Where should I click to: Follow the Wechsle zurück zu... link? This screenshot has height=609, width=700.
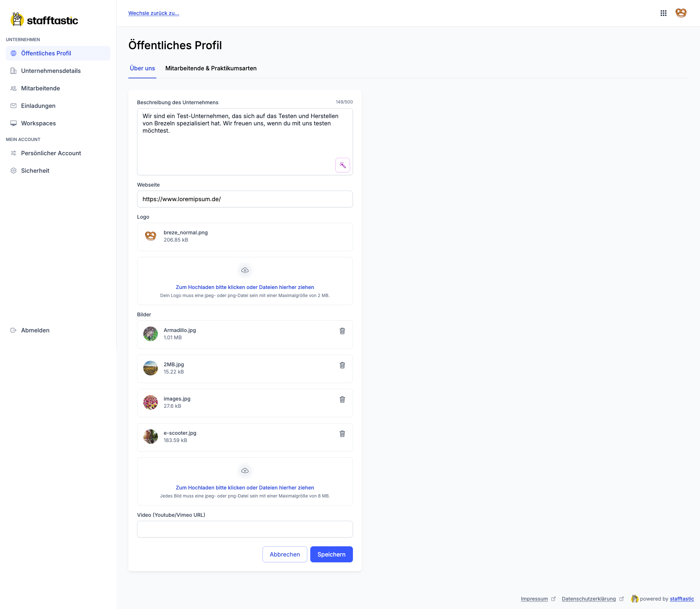coord(153,13)
